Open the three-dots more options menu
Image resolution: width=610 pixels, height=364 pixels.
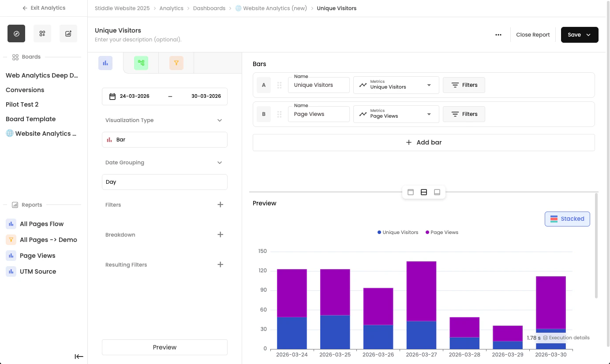coord(498,35)
